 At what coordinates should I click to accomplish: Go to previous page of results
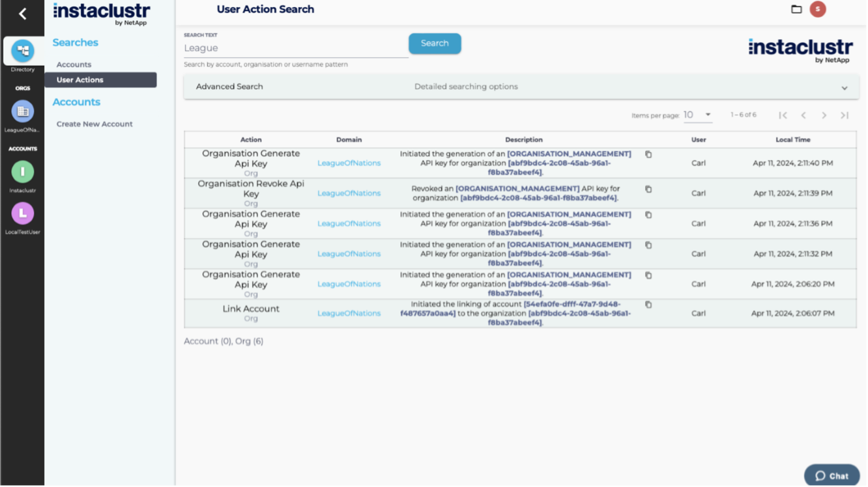[x=804, y=115]
